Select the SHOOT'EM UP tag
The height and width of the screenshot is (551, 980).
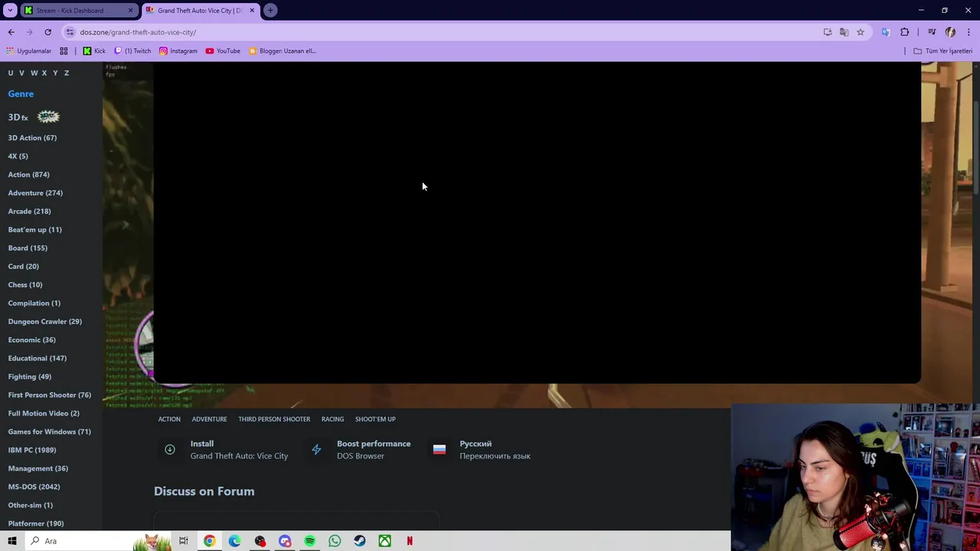click(375, 419)
